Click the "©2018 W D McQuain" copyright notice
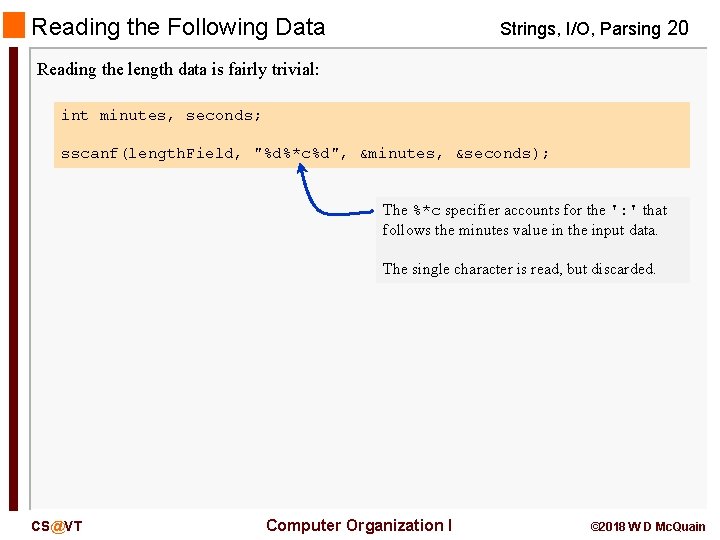The width and height of the screenshot is (720, 540). (648, 527)
